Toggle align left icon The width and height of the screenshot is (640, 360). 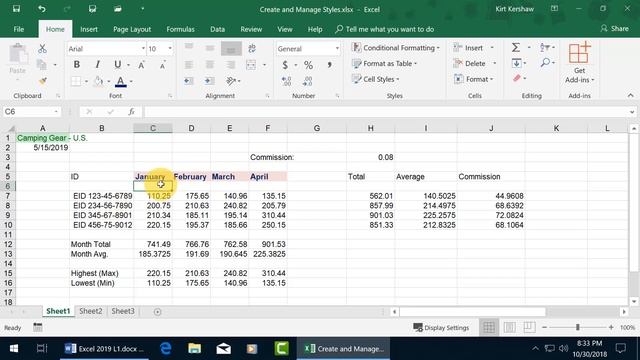click(189, 64)
